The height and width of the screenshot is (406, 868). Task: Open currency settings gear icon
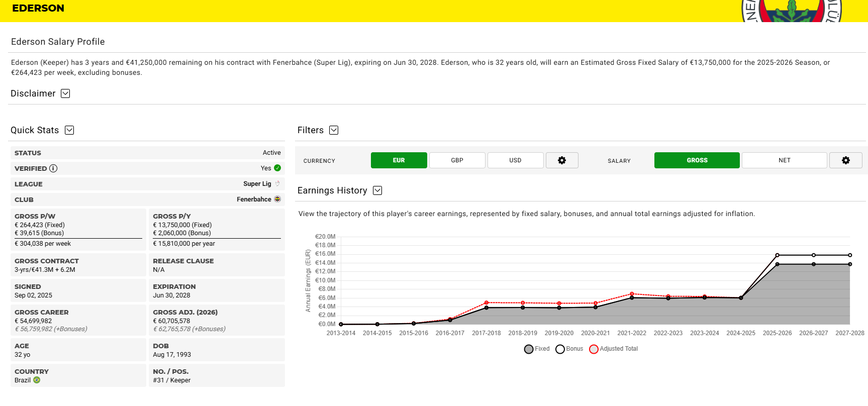pos(562,160)
